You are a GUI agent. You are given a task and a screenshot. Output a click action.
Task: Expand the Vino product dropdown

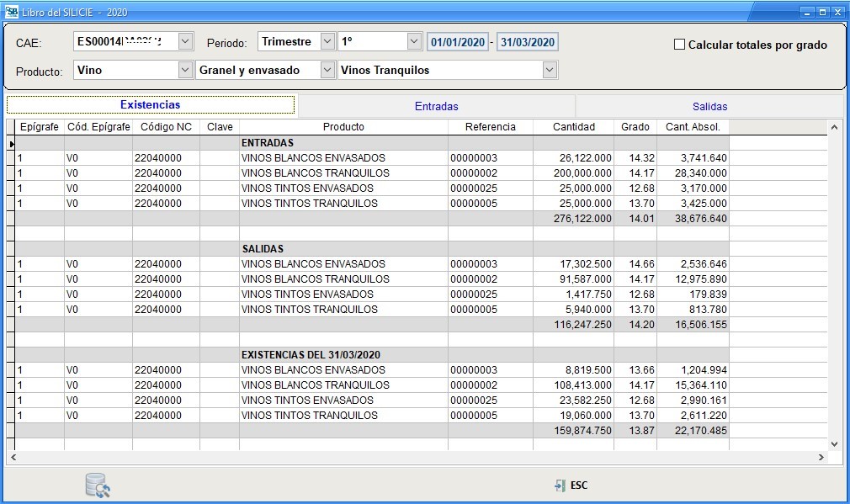tap(185, 71)
